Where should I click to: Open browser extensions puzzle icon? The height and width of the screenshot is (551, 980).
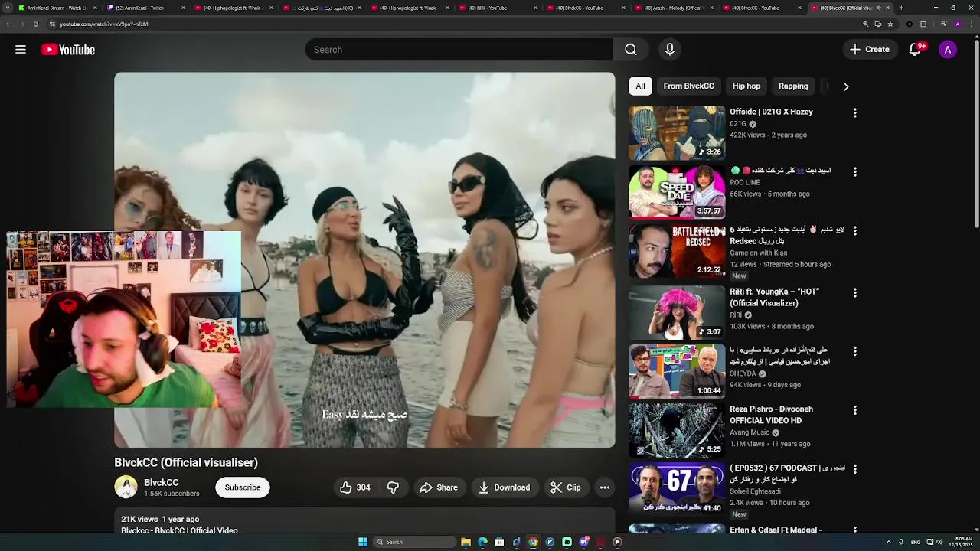pos(923,24)
